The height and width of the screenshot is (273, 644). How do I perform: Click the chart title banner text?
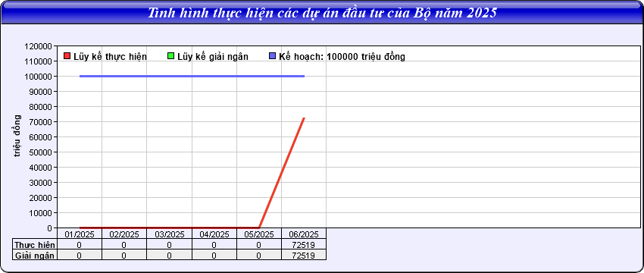[x=322, y=13]
